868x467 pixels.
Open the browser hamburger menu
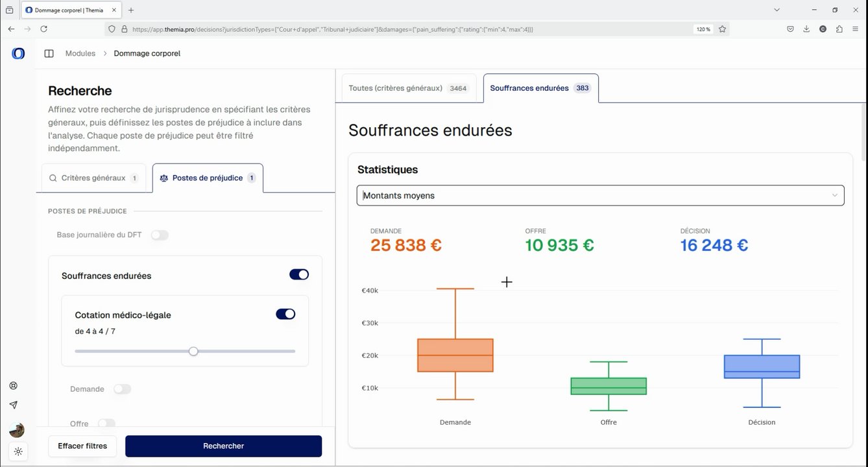[x=856, y=29]
